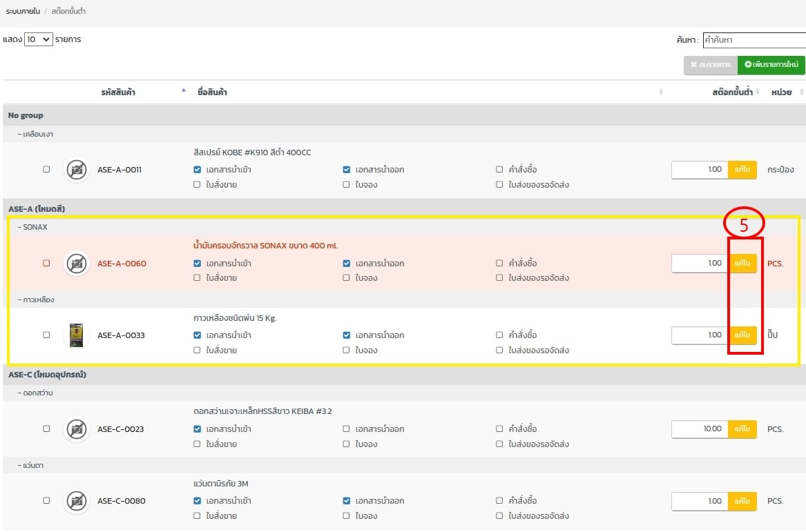Click no-image placeholder icon for ASE-C-0023
Viewport: 806px width, 532px height.
click(77, 429)
